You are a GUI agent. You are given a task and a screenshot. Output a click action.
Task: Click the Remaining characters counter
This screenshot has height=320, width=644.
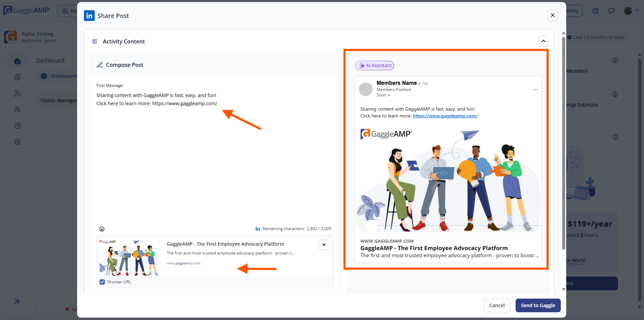[293, 229]
